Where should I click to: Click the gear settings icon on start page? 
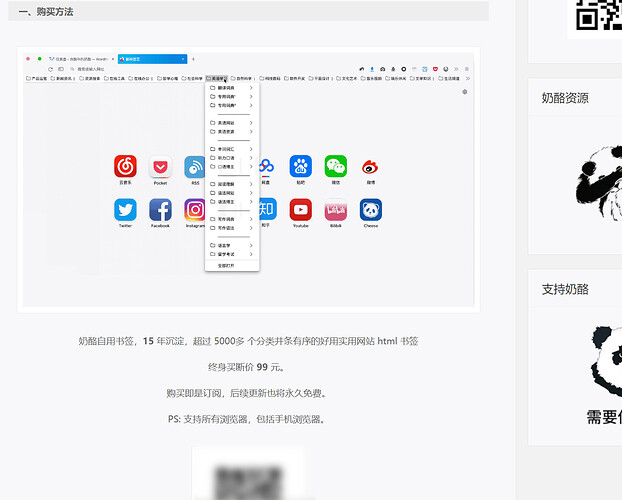pyautogui.click(x=465, y=92)
